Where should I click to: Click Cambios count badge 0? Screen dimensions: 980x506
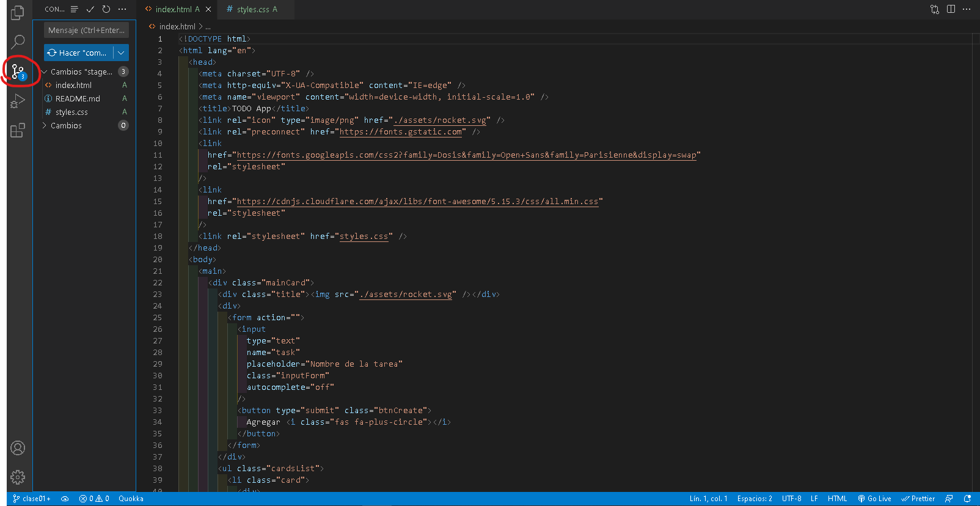tap(123, 125)
